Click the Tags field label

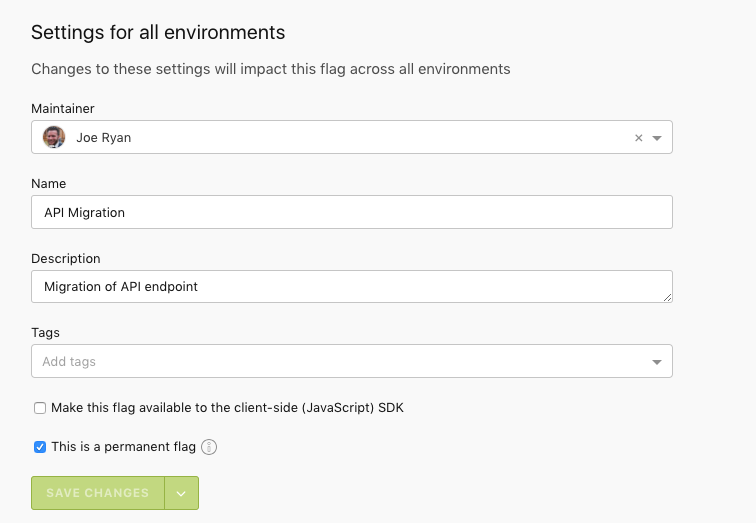click(46, 332)
